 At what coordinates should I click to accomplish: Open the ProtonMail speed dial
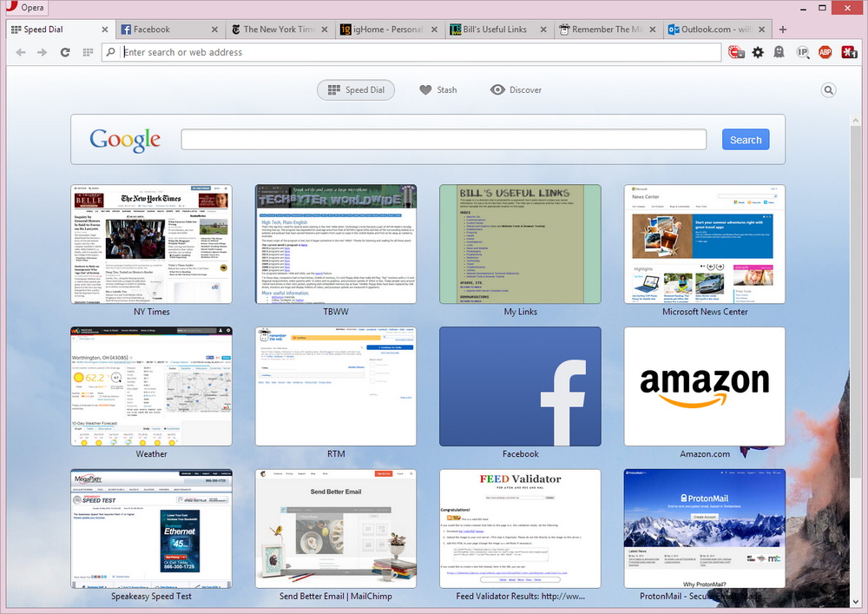coord(705,528)
